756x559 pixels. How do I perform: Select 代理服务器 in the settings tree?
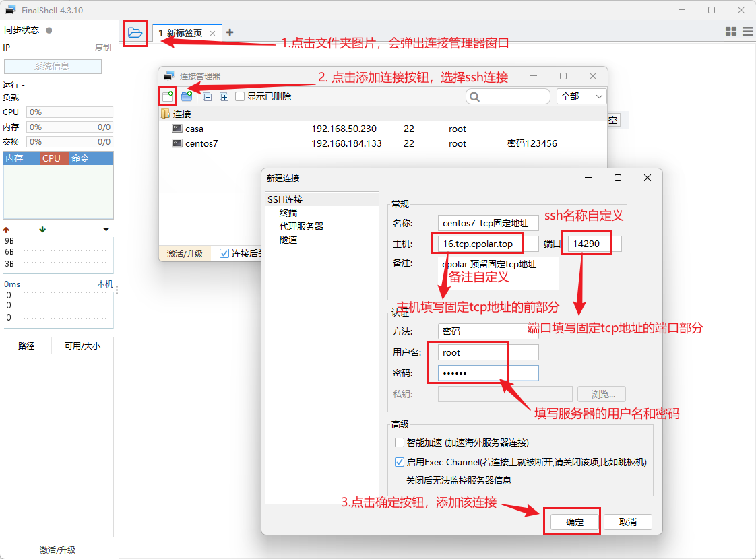[301, 226]
